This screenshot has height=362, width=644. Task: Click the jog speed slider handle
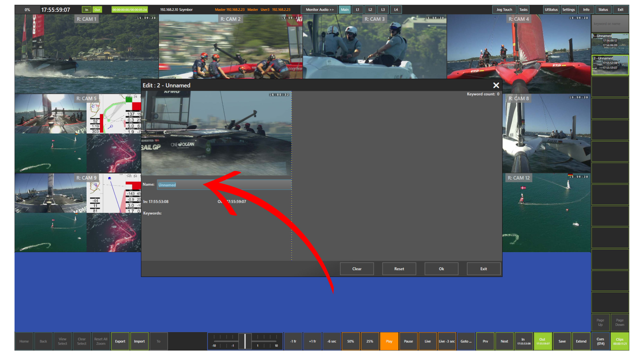tap(245, 341)
